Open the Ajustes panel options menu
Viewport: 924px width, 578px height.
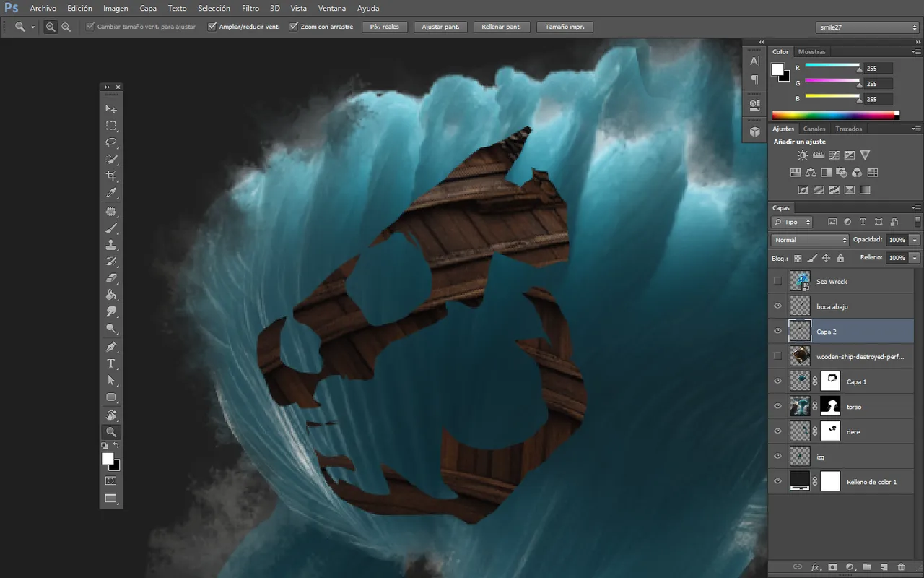pos(917,129)
